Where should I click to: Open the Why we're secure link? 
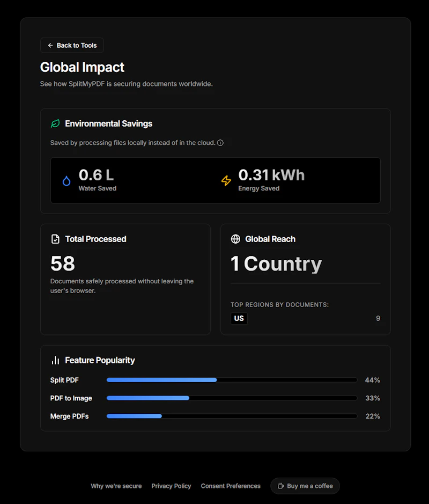pos(116,486)
